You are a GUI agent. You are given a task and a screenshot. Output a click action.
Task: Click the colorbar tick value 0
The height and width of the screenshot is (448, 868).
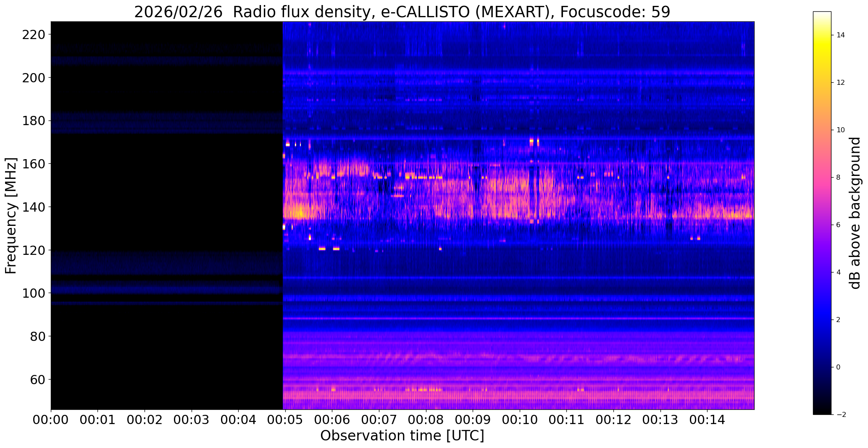pos(839,367)
